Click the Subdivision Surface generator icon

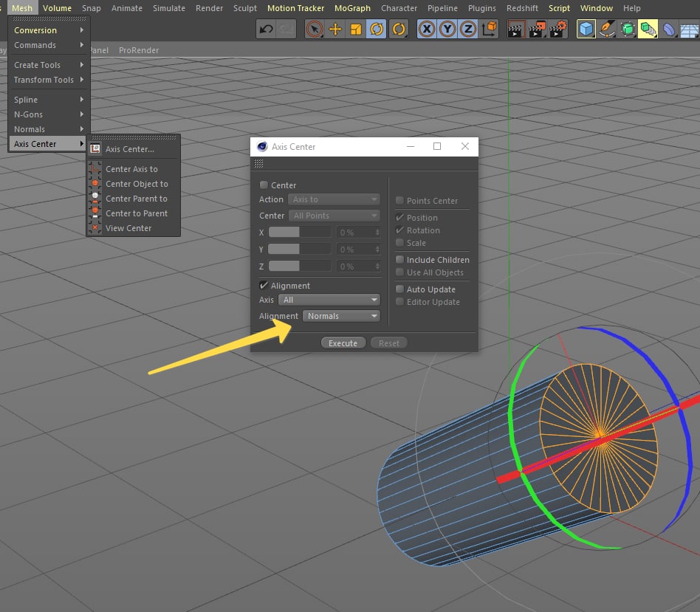coord(628,30)
